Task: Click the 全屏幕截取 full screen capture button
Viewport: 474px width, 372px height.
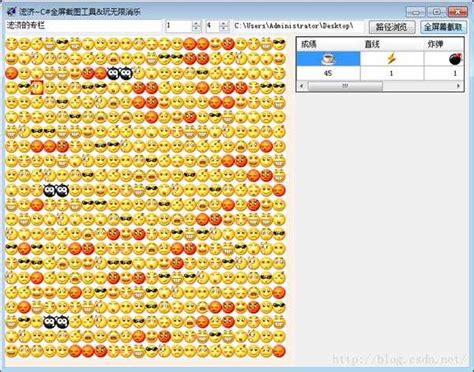Action: point(443,27)
